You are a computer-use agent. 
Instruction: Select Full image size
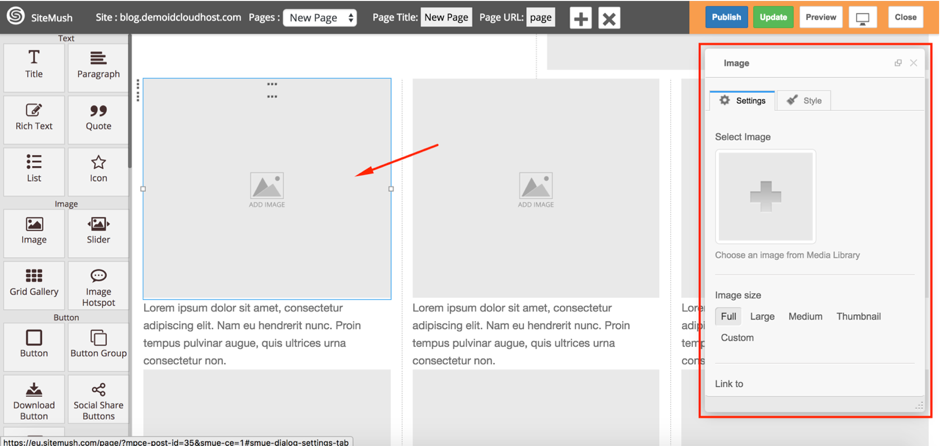pyautogui.click(x=728, y=317)
